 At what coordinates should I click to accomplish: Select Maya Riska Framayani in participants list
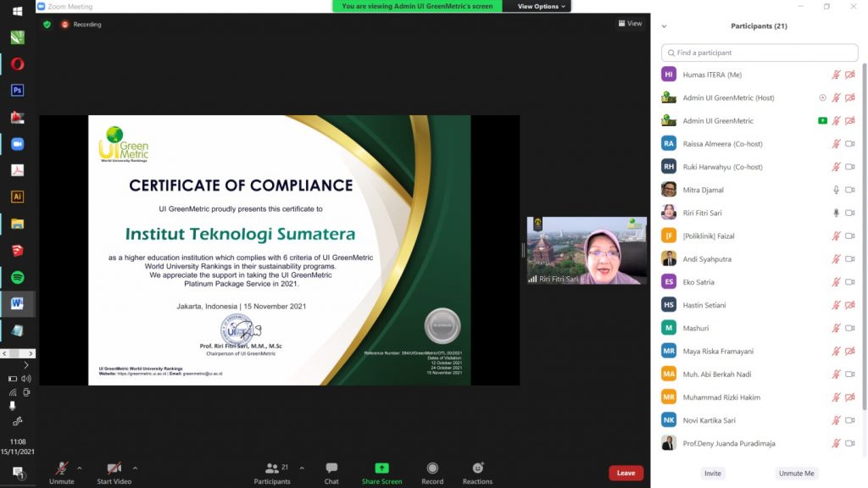click(x=759, y=351)
